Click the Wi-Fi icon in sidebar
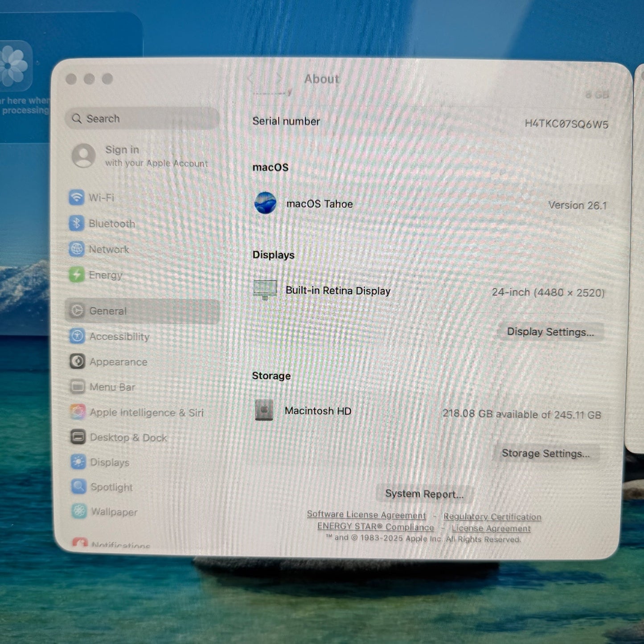The image size is (644, 644). 76,197
